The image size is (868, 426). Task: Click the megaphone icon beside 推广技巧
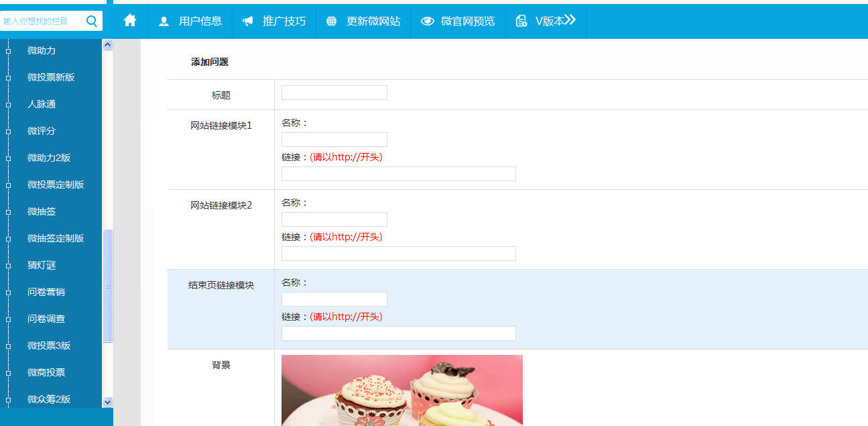click(248, 21)
